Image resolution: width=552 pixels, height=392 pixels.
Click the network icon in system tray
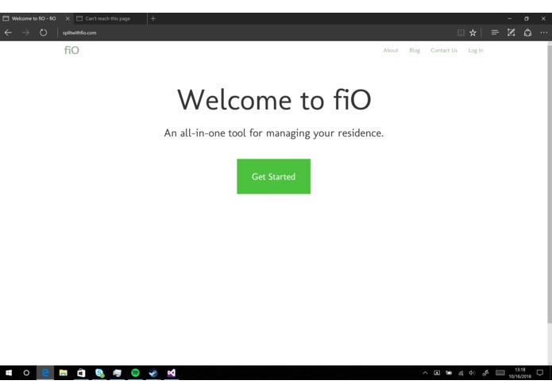461,373
